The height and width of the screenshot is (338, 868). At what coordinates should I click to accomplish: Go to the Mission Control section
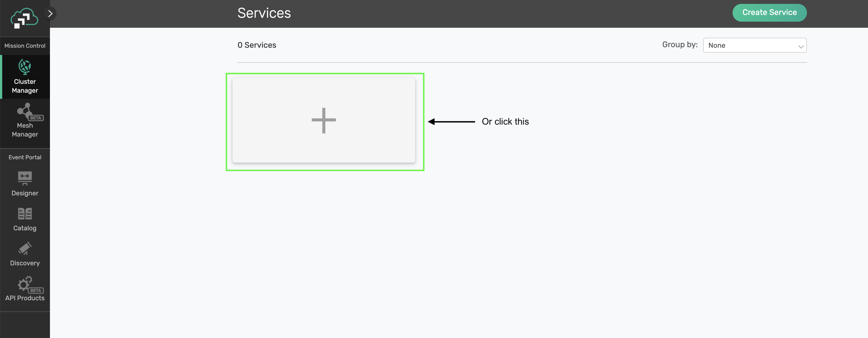point(25,46)
